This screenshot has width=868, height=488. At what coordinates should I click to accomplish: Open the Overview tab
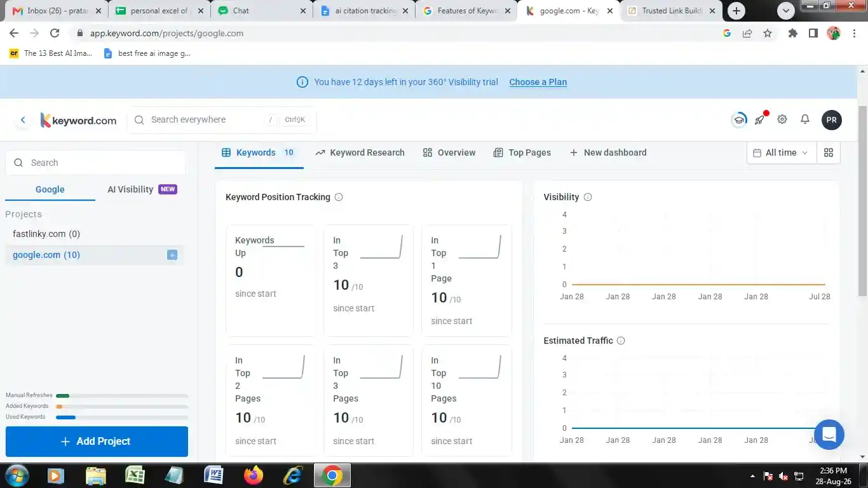coord(449,152)
